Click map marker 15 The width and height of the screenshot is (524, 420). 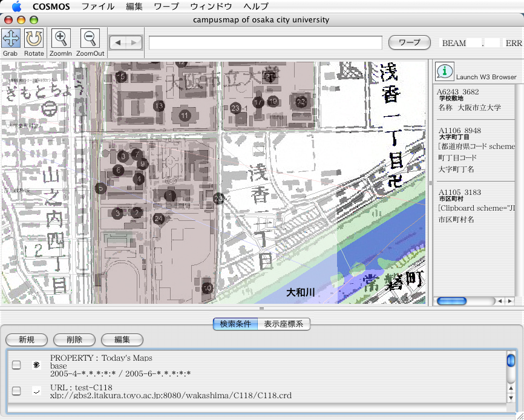121,77
